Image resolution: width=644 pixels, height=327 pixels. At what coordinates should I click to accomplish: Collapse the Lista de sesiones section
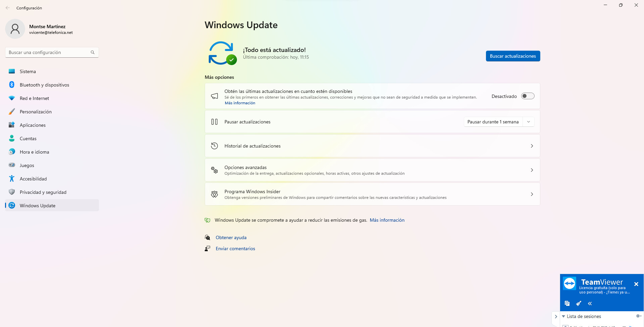coord(563,316)
